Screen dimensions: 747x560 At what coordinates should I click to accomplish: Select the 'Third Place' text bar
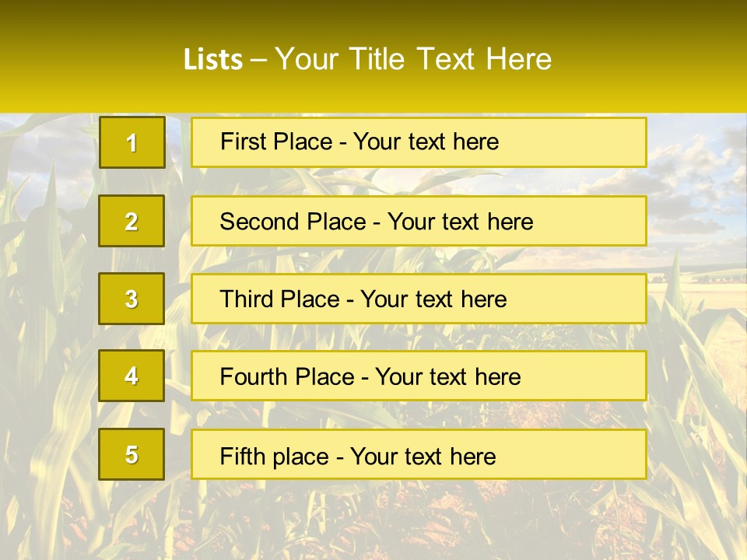[x=419, y=299]
